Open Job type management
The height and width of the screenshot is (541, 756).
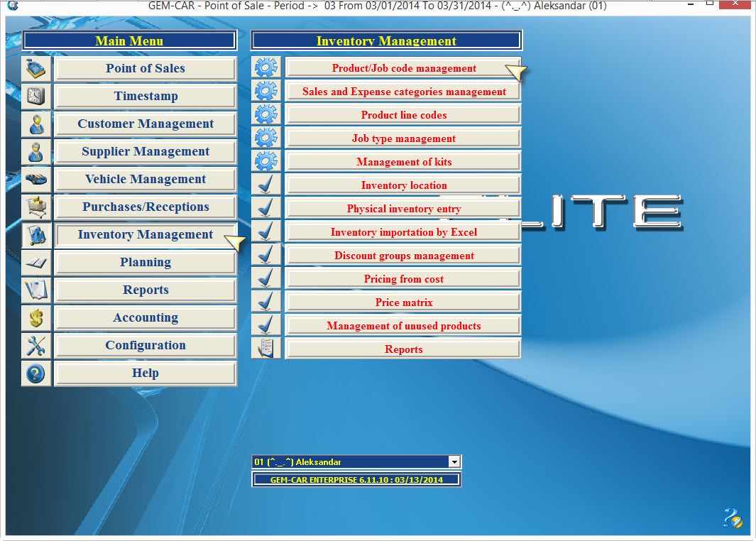click(x=403, y=138)
